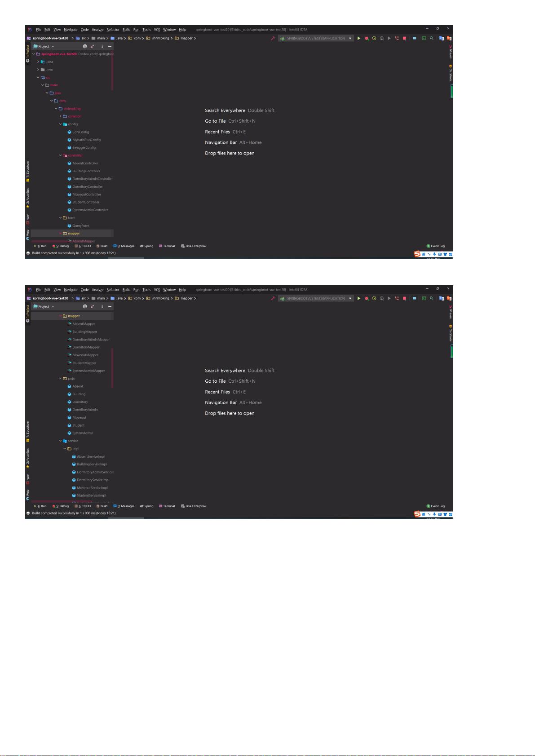This screenshot has width=535, height=756.
Task: Toggle the Maven tool window in upper screenshot
Action: pyautogui.click(x=451, y=52)
